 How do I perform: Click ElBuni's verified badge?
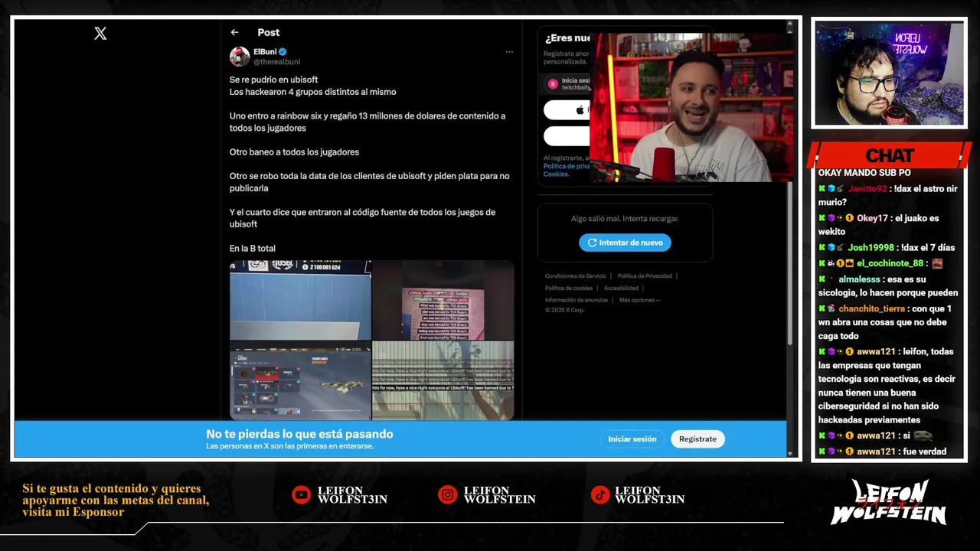(283, 52)
